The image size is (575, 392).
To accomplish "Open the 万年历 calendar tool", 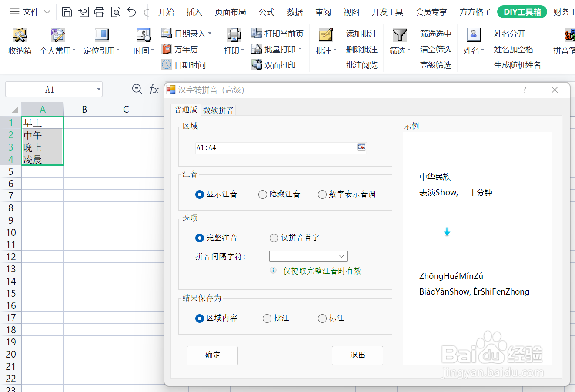I will (167, 49).
